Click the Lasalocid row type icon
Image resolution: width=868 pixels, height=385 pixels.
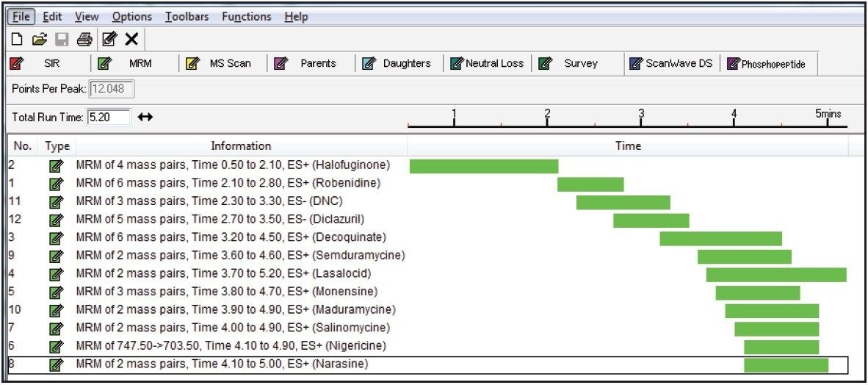[x=56, y=274]
